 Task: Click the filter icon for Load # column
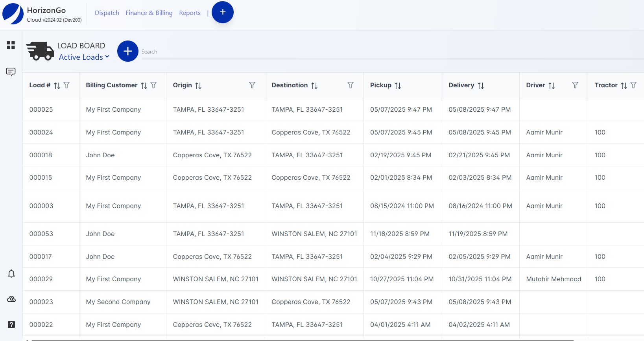coord(67,85)
